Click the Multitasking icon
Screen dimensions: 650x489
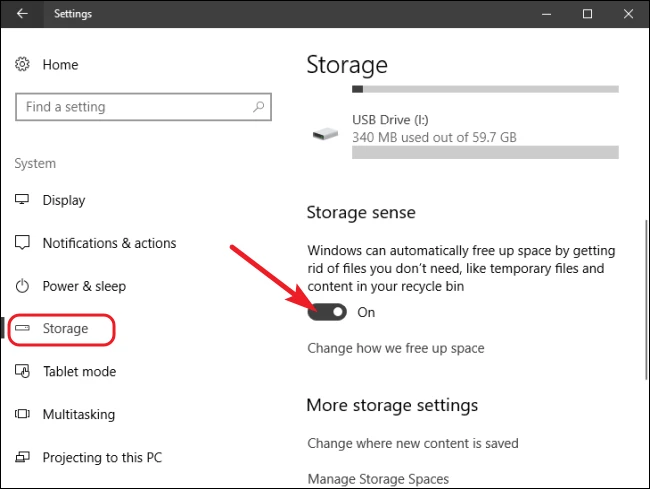tap(23, 414)
